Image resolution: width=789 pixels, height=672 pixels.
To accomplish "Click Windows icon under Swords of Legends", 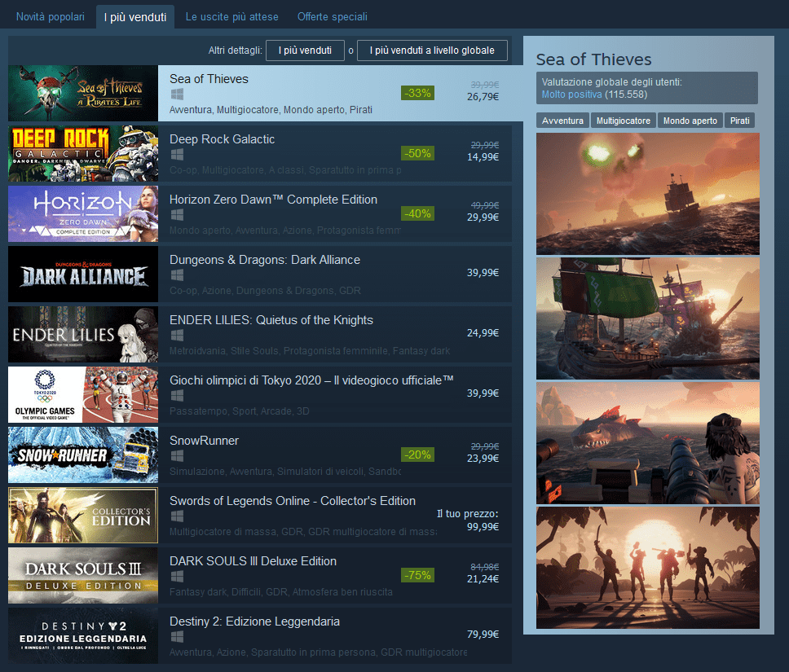I will pyautogui.click(x=177, y=516).
